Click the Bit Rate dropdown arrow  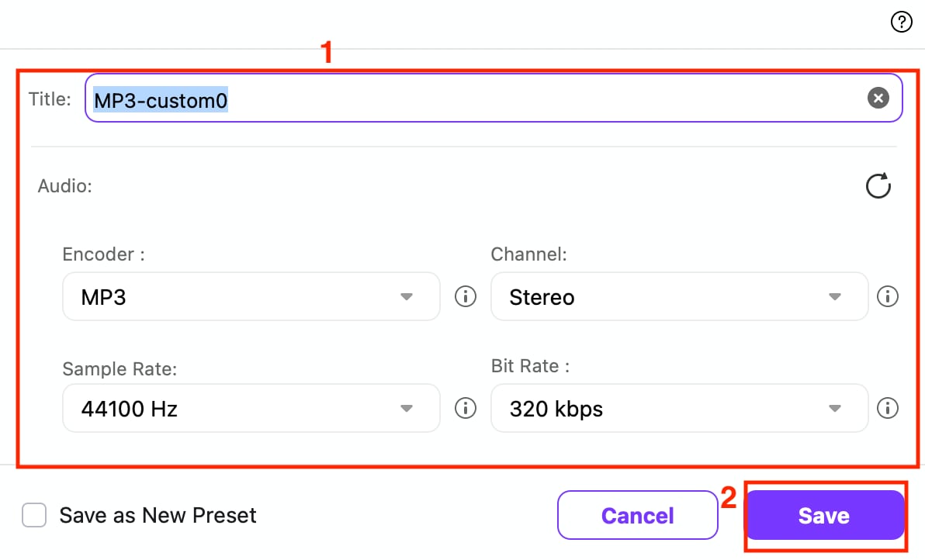point(835,408)
